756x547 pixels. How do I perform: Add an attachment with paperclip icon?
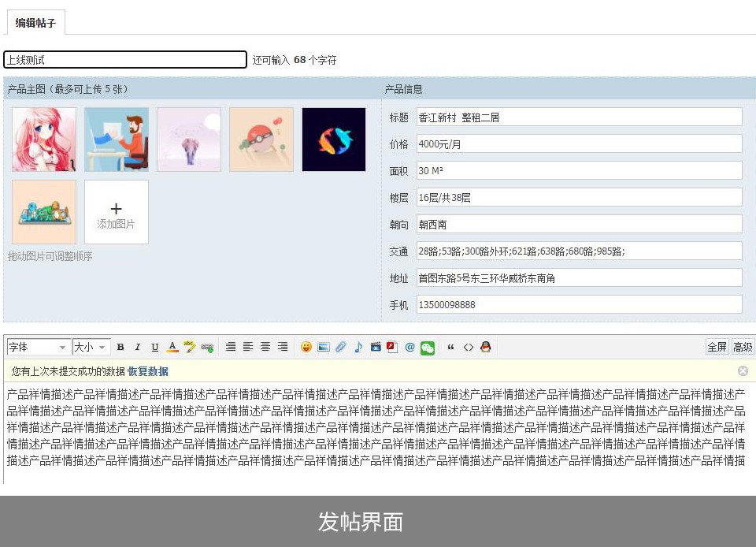click(x=341, y=347)
